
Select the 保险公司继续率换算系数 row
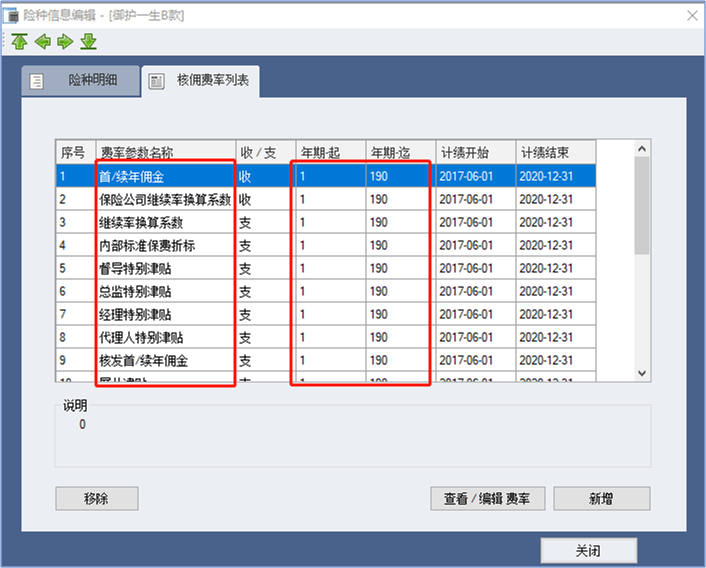pyautogui.click(x=165, y=199)
